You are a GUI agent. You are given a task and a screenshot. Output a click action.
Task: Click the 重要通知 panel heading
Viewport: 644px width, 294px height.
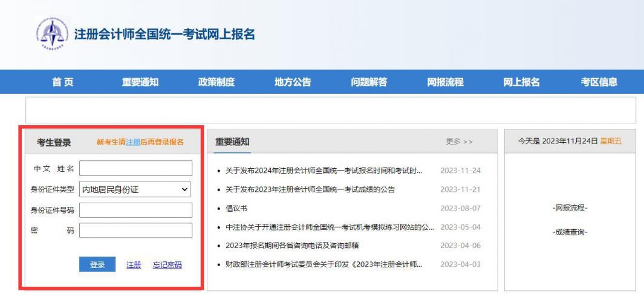(232, 142)
